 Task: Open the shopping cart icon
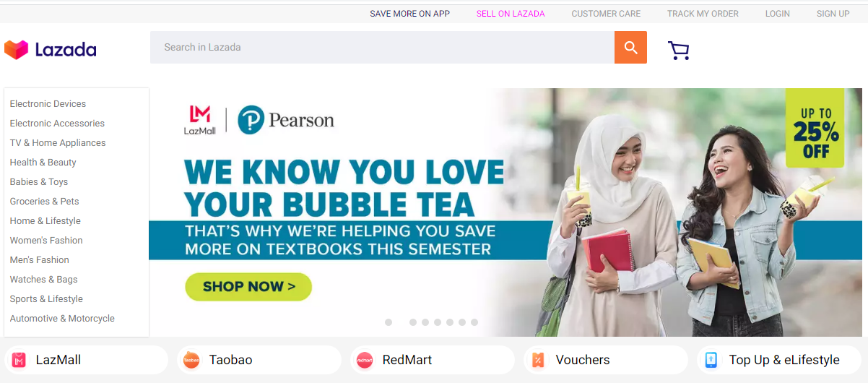(679, 50)
